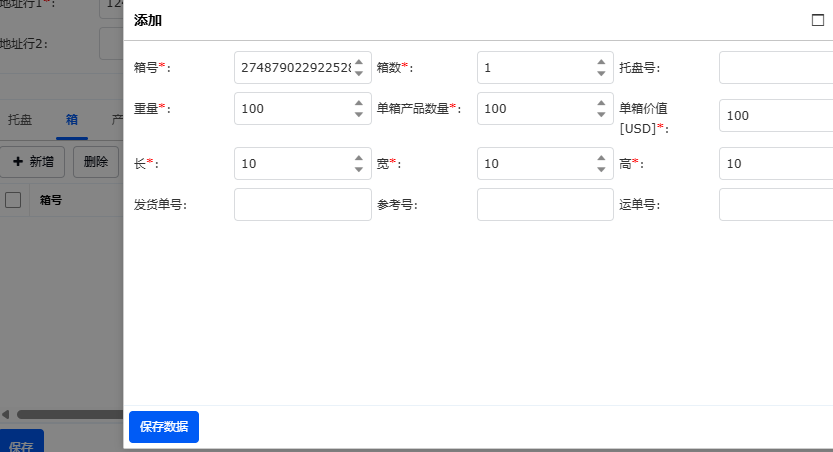Viewport: 833px width, 452px height.
Task: Click the horizontal scrollbar's left arrow
Action: click(x=6, y=414)
